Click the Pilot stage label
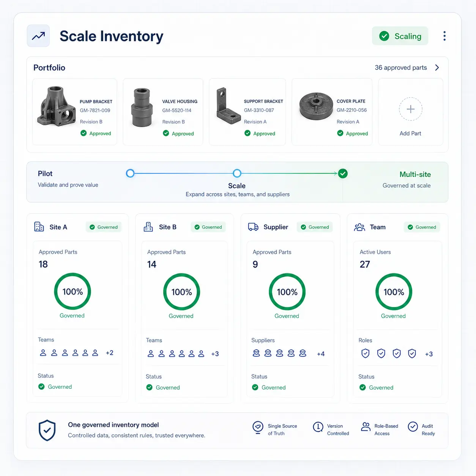The height and width of the screenshot is (476, 476). coord(45,173)
